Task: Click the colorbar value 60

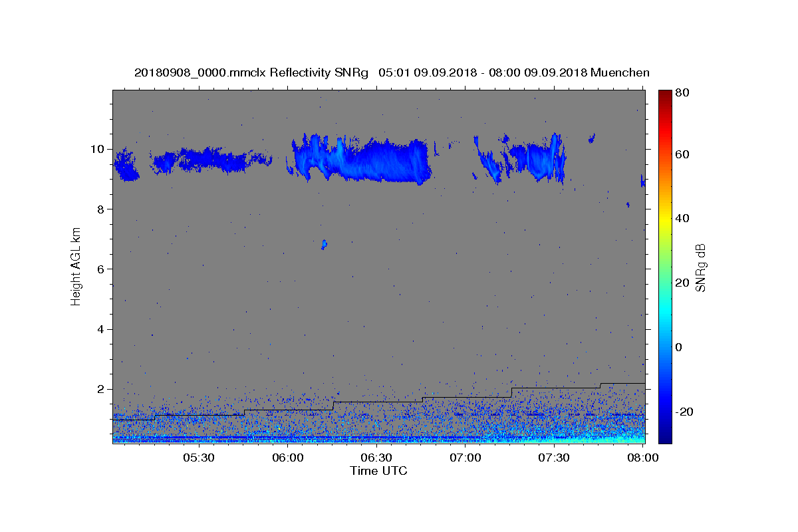Action: pos(682,154)
